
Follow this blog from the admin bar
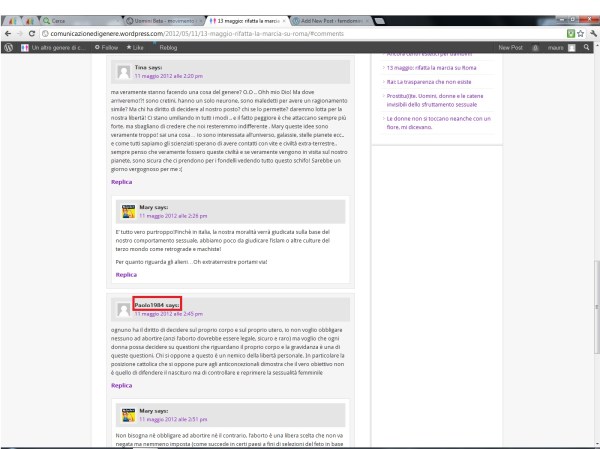(106, 48)
